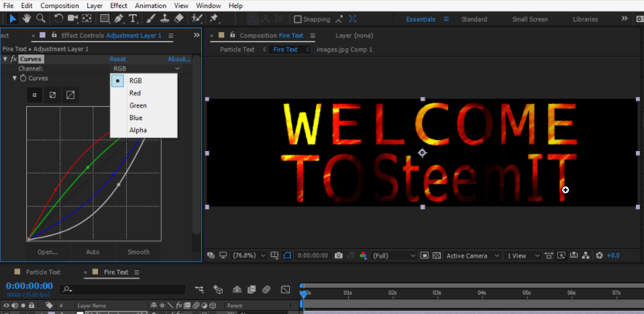Select the Clone Stamp tool
Screen dimensions: 644x314
[x=165, y=19]
